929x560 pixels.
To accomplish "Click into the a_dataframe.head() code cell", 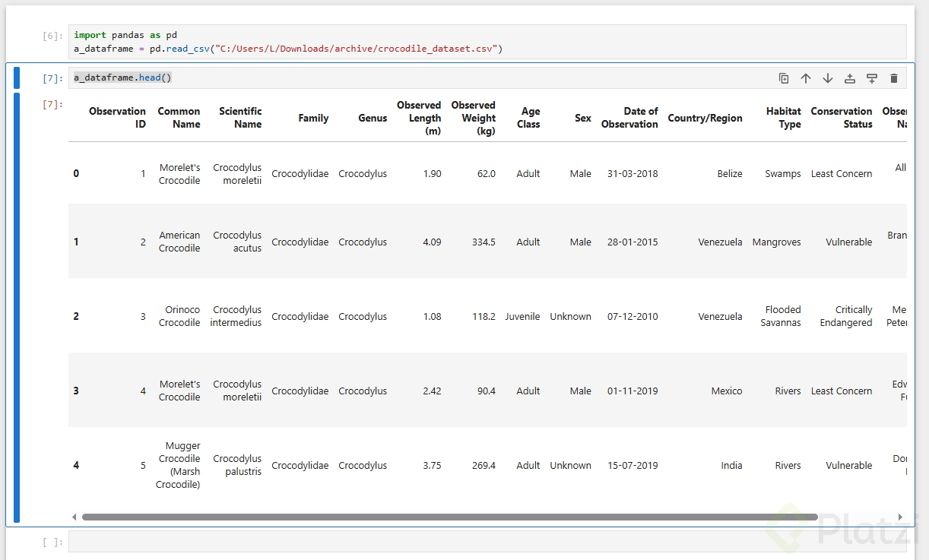I will [487, 78].
